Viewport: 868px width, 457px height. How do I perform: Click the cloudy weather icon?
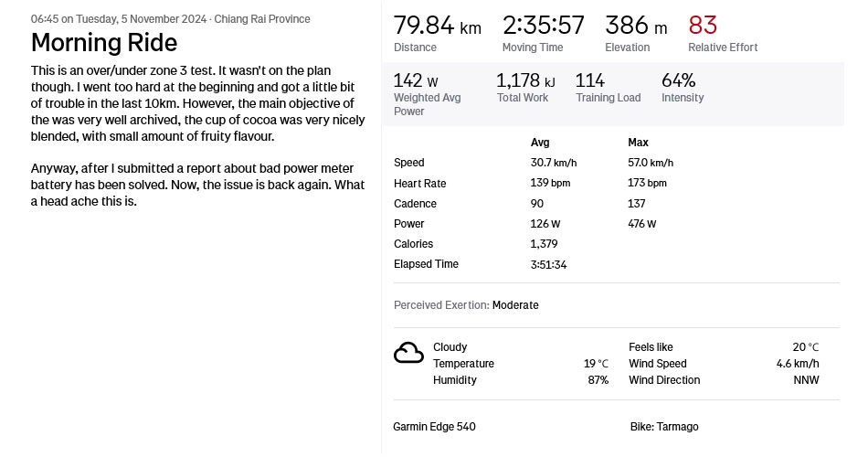pos(408,353)
